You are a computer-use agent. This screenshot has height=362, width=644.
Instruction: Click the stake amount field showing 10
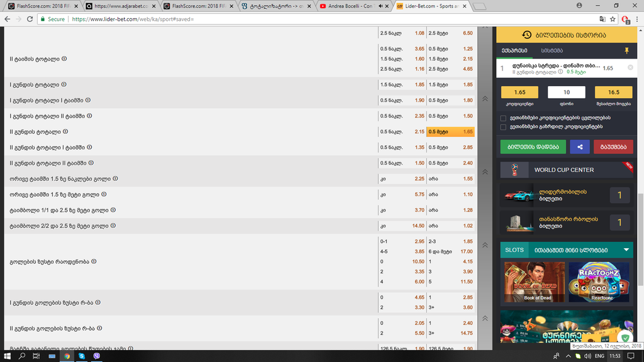(x=567, y=92)
